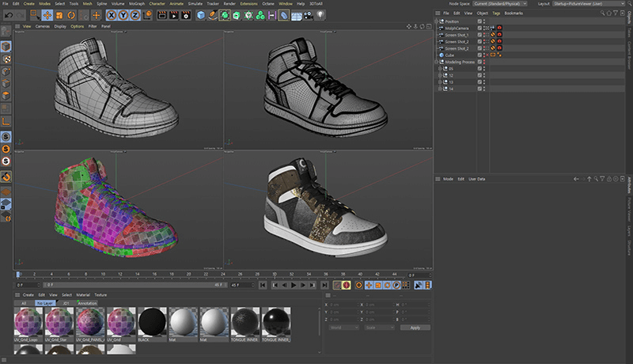Click the Undo arrow icon

(9, 15)
